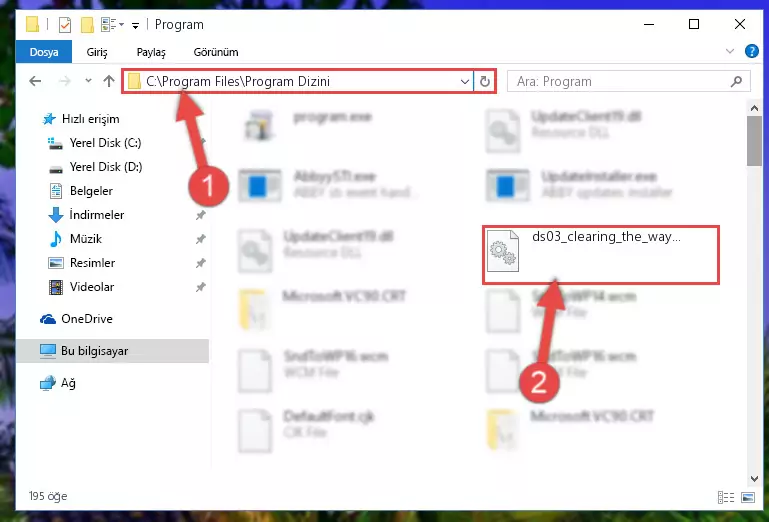This screenshot has height=522, width=769.
Task: Click the Videolar film icon
Action: click(55, 287)
